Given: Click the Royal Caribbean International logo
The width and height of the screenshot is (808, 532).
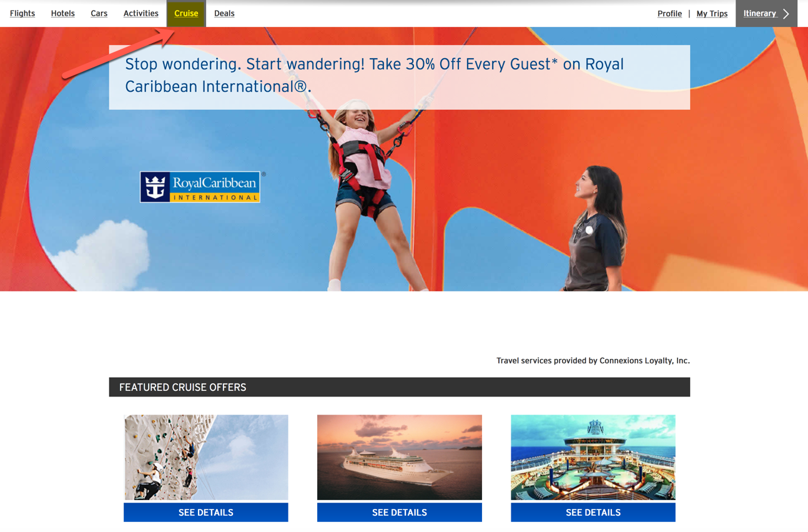Looking at the screenshot, I should point(200,187).
